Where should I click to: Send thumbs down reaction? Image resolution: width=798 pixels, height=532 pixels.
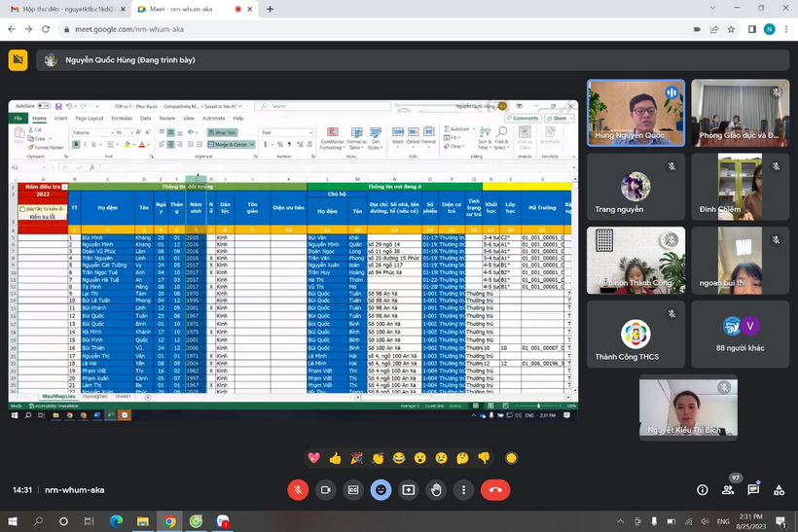point(484,458)
